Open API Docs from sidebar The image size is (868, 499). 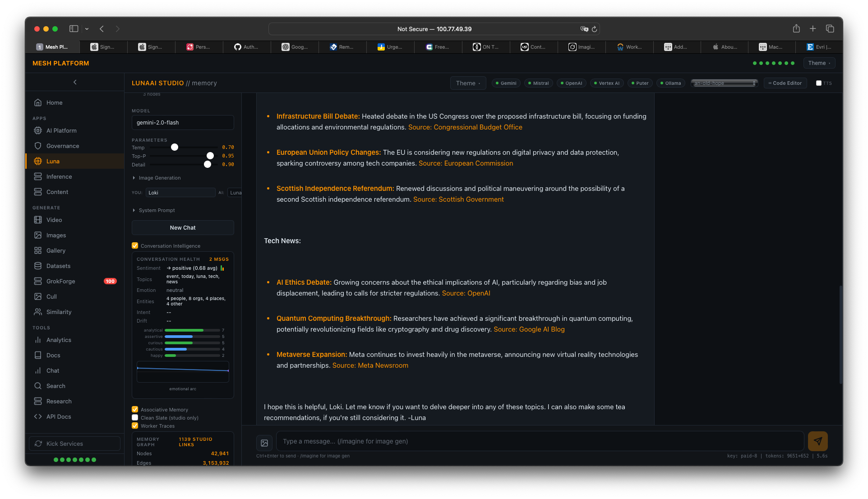pos(58,416)
